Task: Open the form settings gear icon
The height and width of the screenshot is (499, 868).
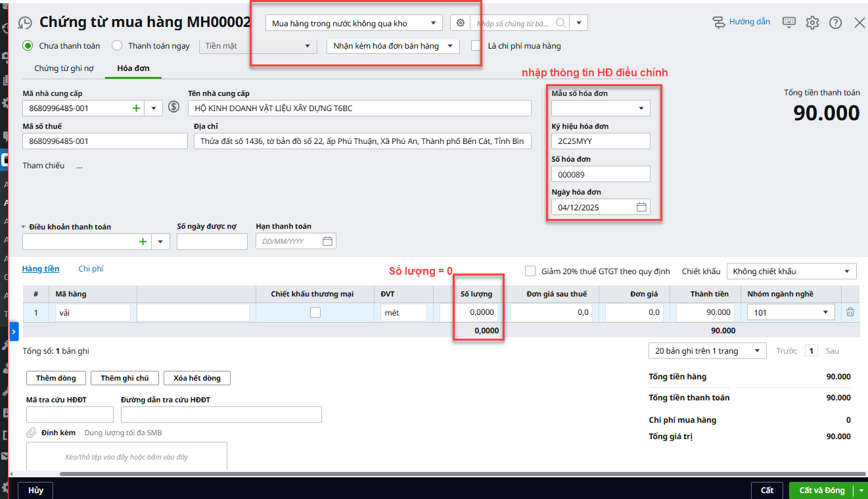Action: [812, 22]
